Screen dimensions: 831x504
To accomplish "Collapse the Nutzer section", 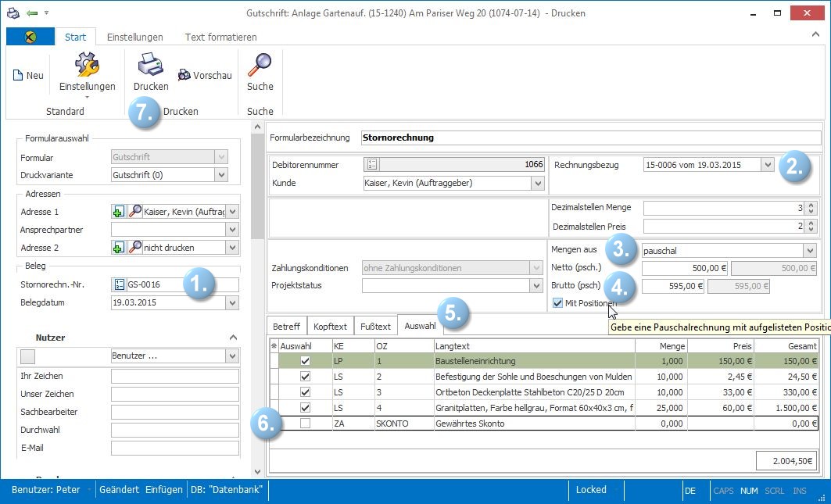I will click(x=233, y=338).
